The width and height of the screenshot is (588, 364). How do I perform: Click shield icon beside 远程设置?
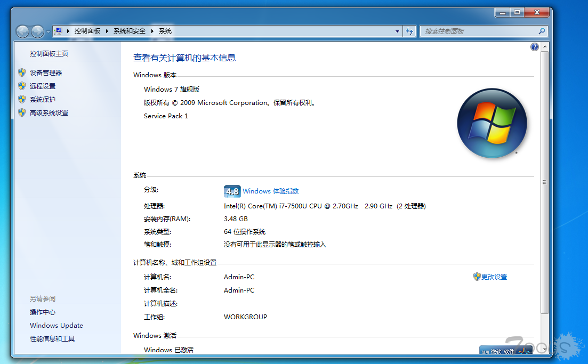(x=22, y=86)
